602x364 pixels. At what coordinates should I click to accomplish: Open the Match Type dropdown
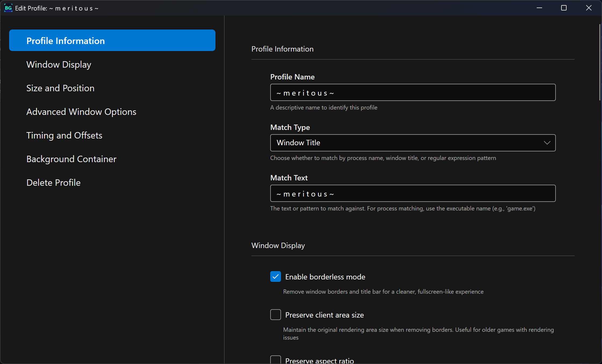tap(413, 143)
